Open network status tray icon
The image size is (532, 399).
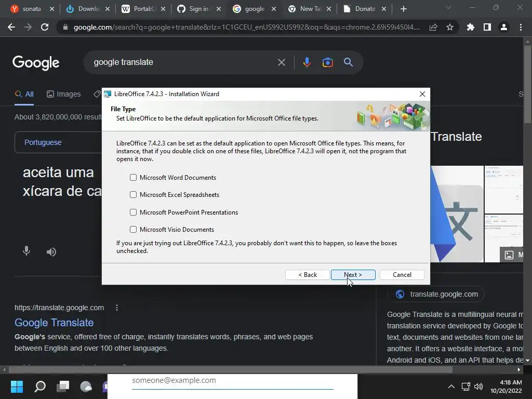(x=466, y=387)
